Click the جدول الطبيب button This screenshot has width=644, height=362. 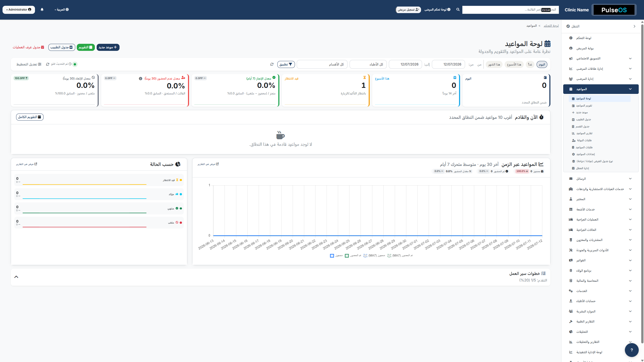click(62, 47)
